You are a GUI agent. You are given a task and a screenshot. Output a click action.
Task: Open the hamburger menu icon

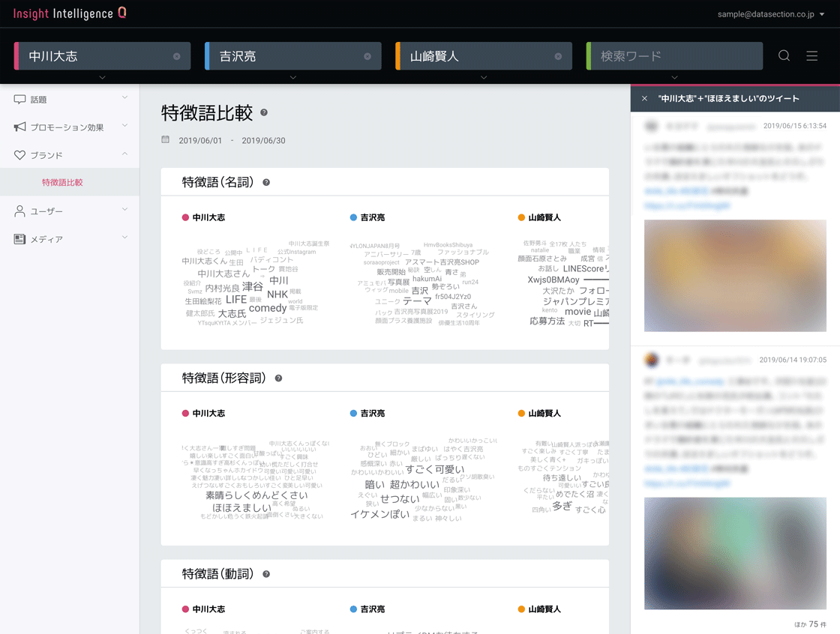tap(811, 55)
